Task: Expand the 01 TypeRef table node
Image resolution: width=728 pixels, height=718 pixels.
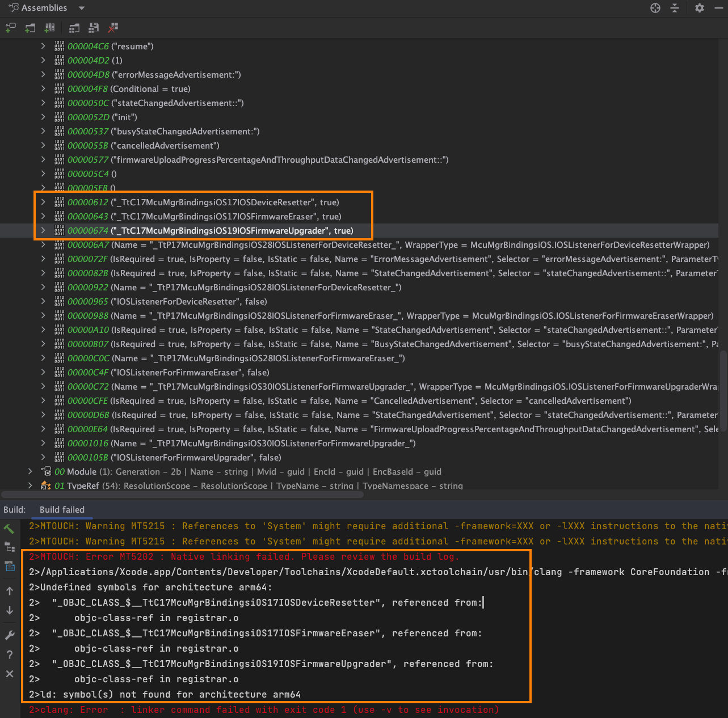Action: point(30,485)
